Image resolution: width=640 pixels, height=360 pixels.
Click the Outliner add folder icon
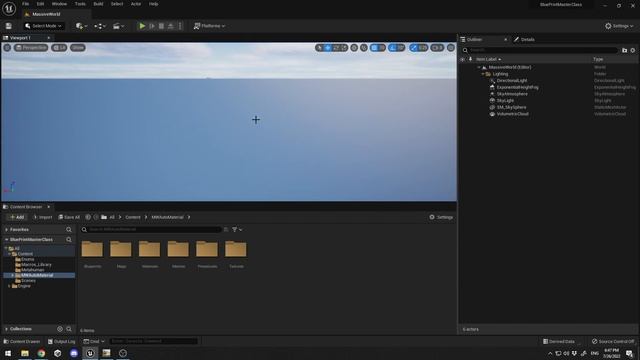(x=624, y=50)
